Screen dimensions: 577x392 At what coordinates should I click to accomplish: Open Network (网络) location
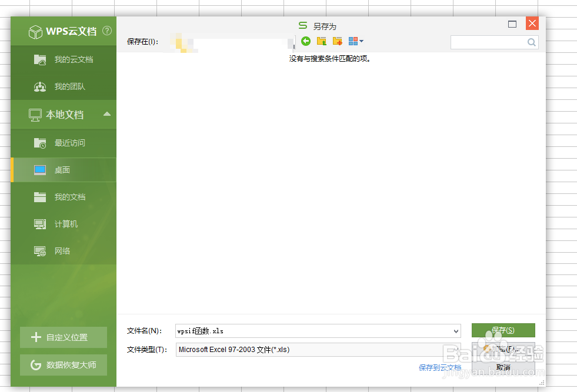click(x=64, y=251)
